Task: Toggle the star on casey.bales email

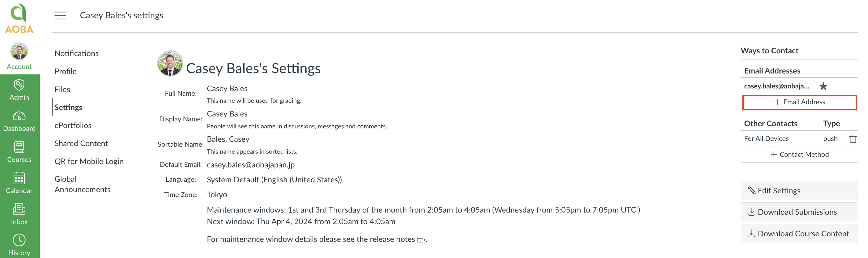Action: 823,86
